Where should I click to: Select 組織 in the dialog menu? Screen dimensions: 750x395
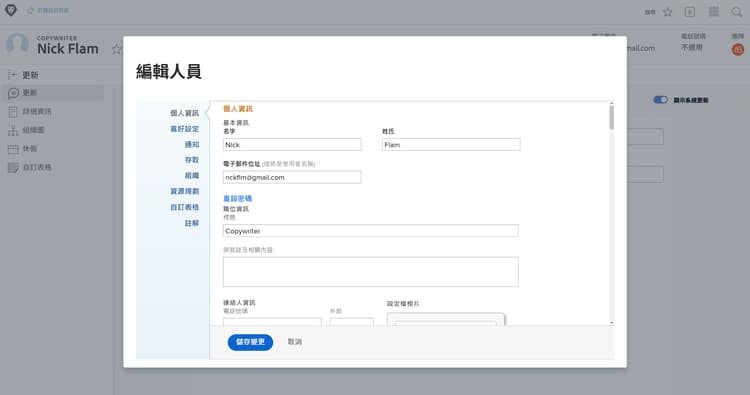pyautogui.click(x=192, y=176)
